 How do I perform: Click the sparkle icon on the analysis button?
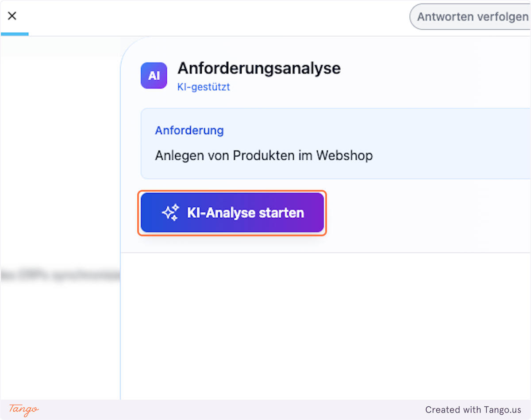pyautogui.click(x=170, y=213)
